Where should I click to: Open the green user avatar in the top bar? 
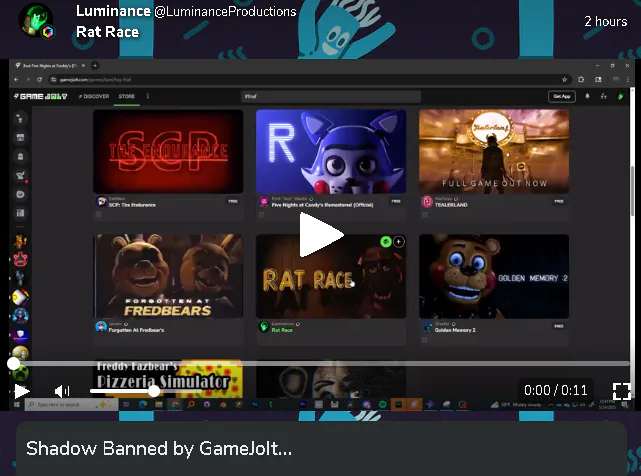pyautogui.click(x=621, y=97)
